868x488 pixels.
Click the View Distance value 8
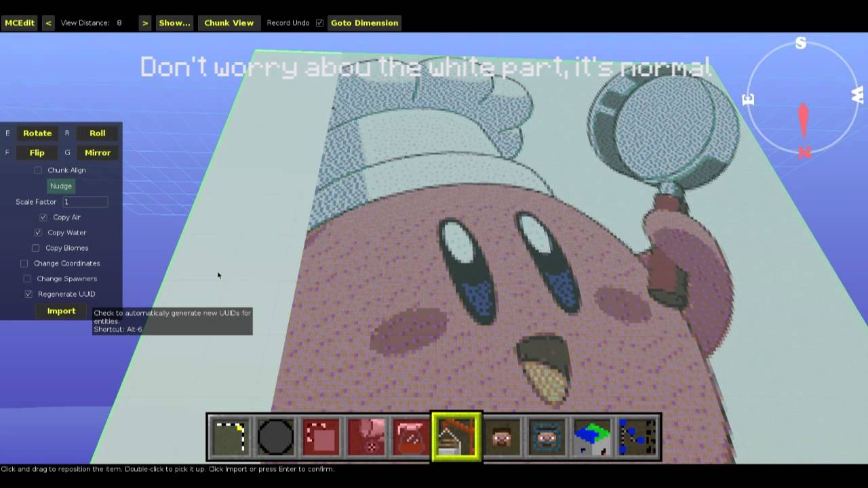pyautogui.click(x=119, y=23)
